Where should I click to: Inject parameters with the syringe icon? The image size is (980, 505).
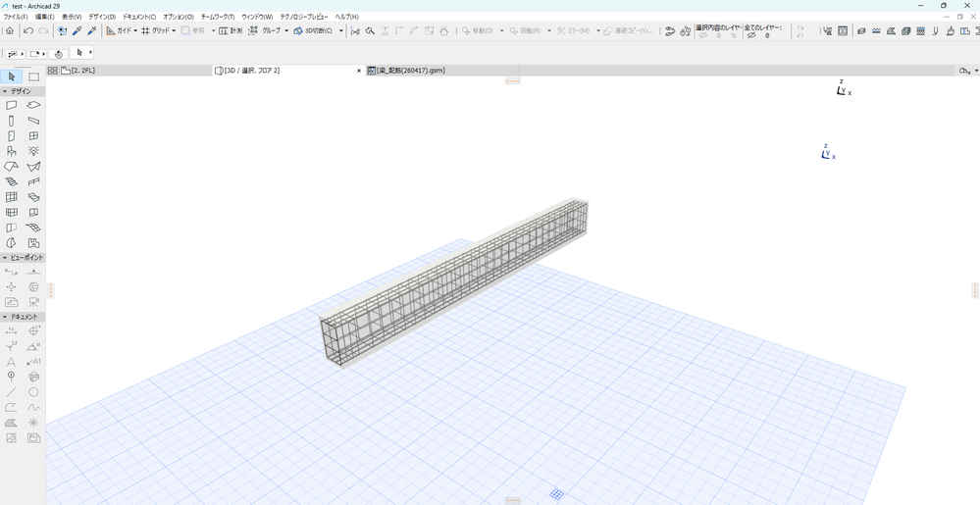point(92,30)
